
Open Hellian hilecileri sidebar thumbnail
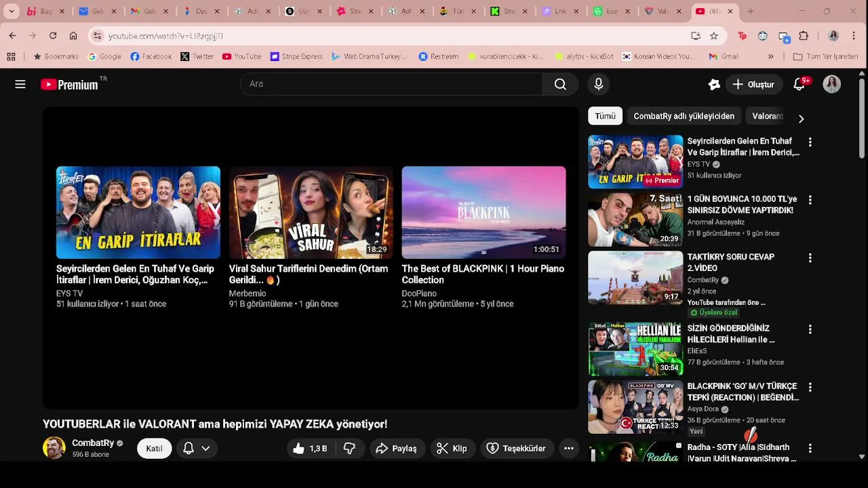point(635,349)
